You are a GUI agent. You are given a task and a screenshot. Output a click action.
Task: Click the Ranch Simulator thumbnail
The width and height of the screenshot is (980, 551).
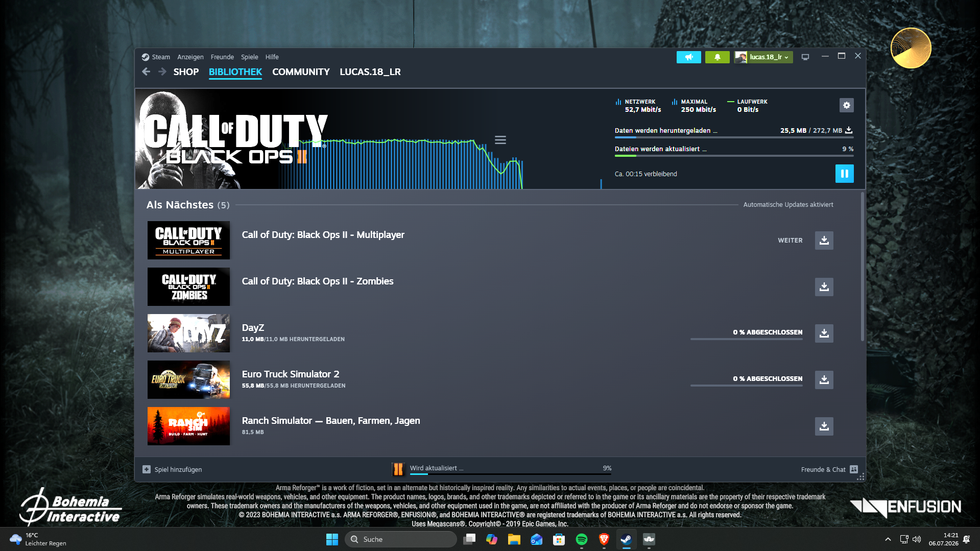[188, 426]
